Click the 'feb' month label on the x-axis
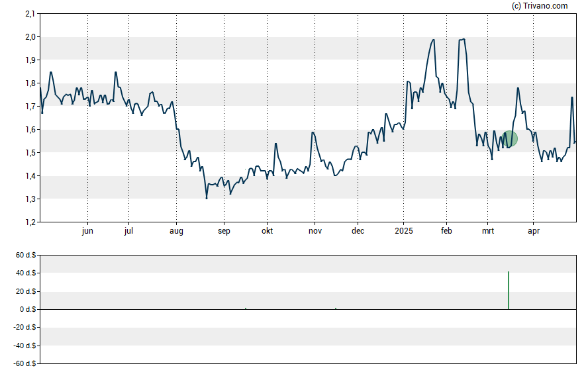This screenshot has height=374, width=588. (x=446, y=231)
